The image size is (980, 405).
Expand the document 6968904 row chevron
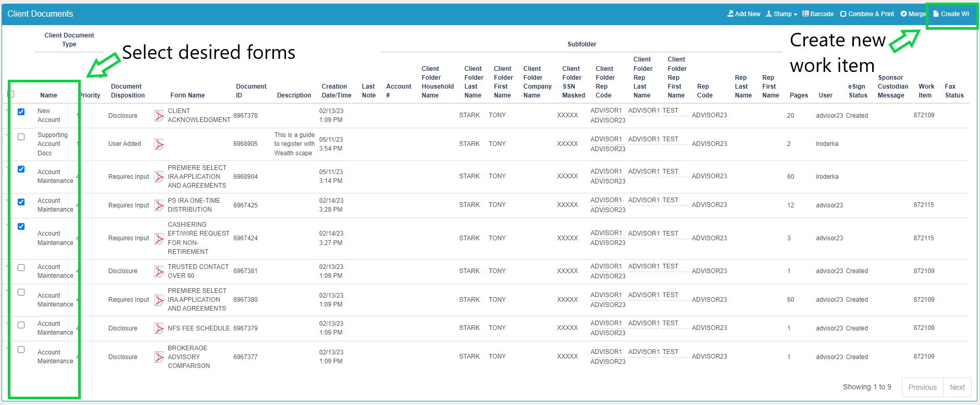tap(8, 168)
